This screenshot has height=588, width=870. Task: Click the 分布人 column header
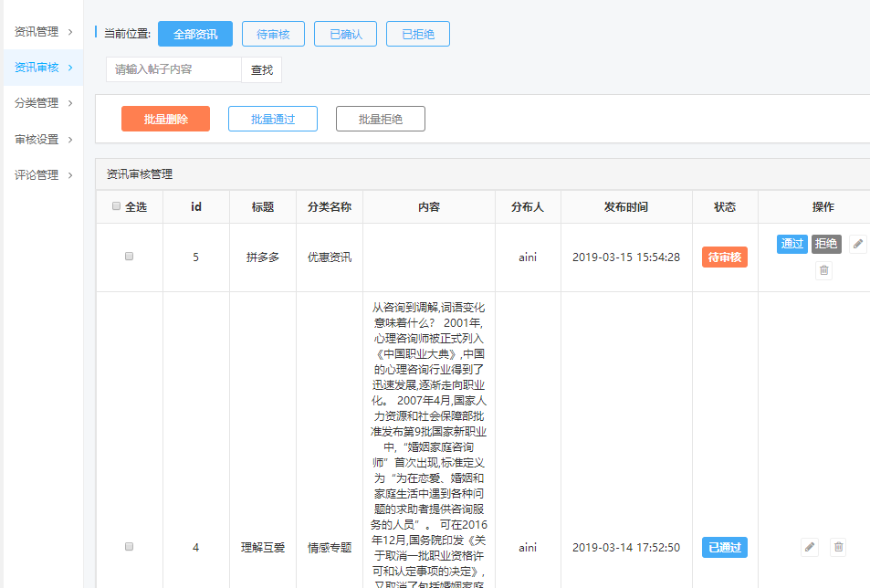tap(528, 207)
